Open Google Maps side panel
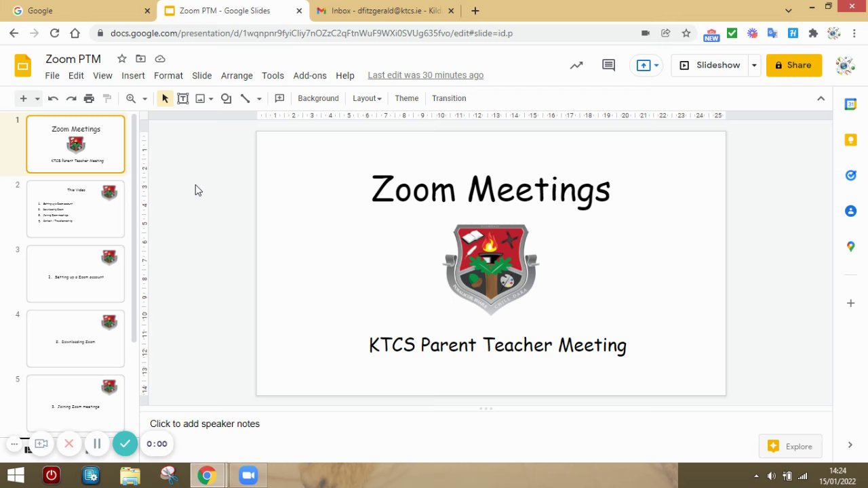The image size is (868, 488). (850, 247)
